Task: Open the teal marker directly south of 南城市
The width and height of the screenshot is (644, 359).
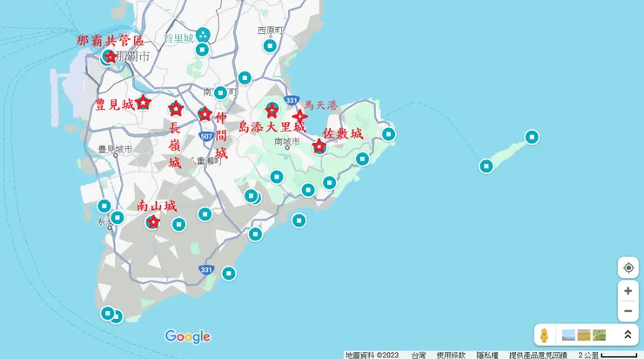Action: click(x=277, y=177)
